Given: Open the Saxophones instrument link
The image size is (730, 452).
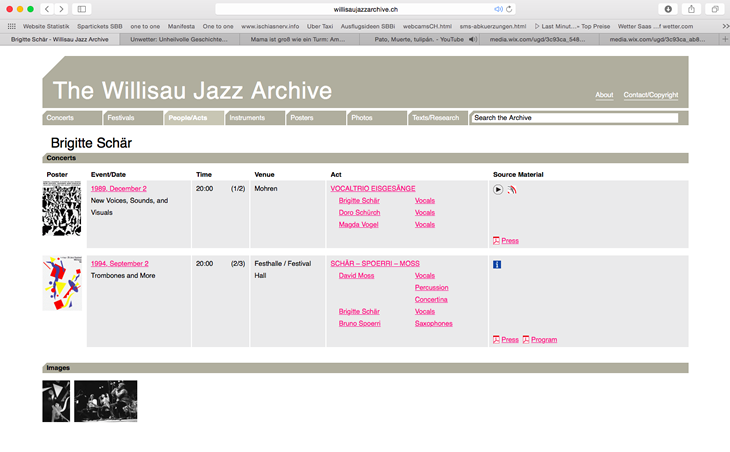Looking at the screenshot, I should pyautogui.click(x=433, y=324).
